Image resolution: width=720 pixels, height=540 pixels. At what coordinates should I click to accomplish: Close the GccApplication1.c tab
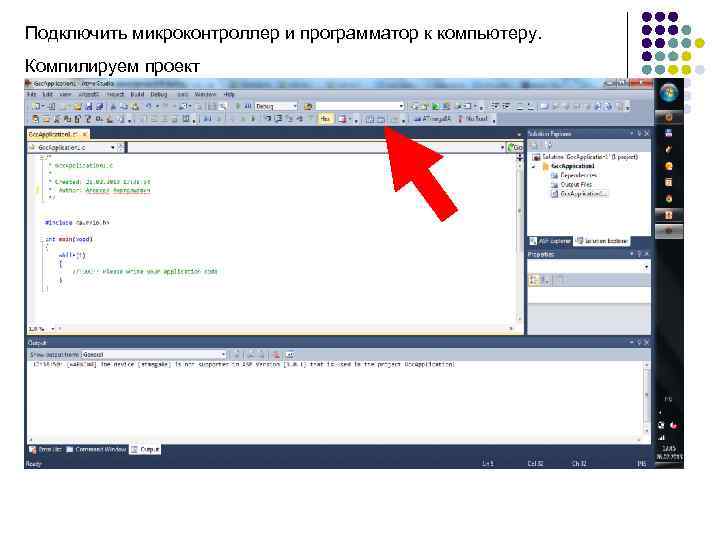click(84, 134)
